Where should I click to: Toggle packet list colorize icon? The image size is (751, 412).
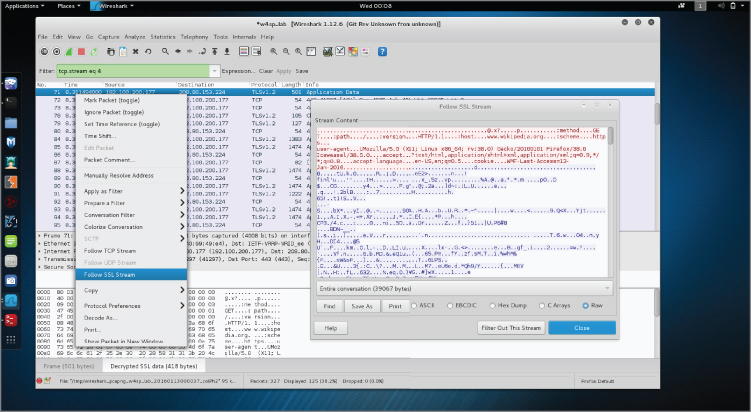tap(244, 52)
